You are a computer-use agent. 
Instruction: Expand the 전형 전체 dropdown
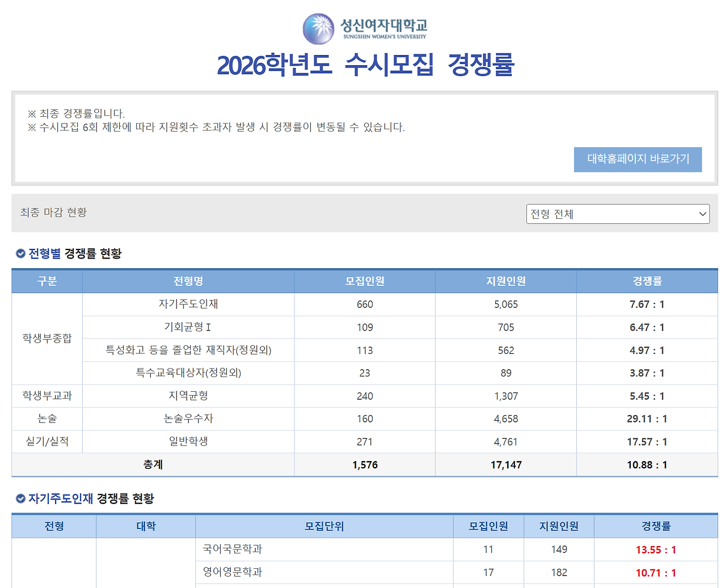[618, 214]
